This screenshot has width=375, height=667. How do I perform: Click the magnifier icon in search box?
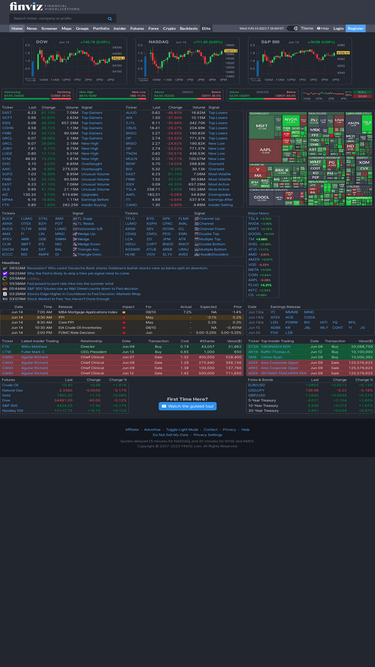point(110,19)
